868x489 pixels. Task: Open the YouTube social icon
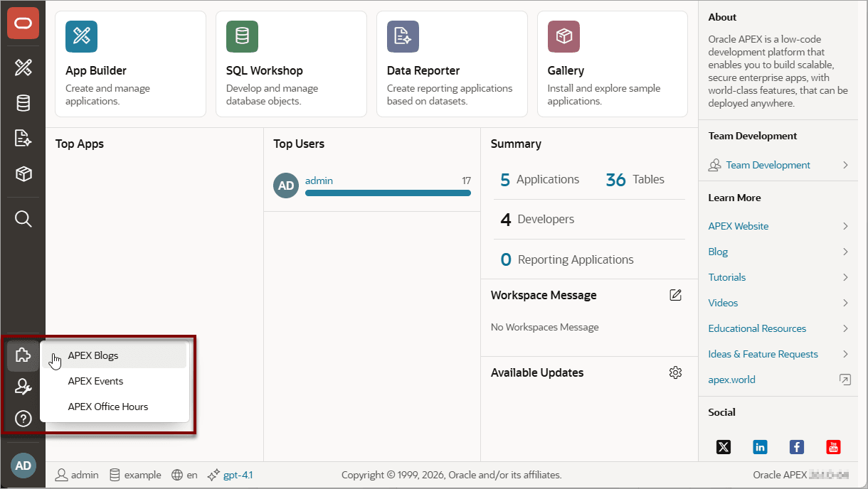tap(833, 447)
